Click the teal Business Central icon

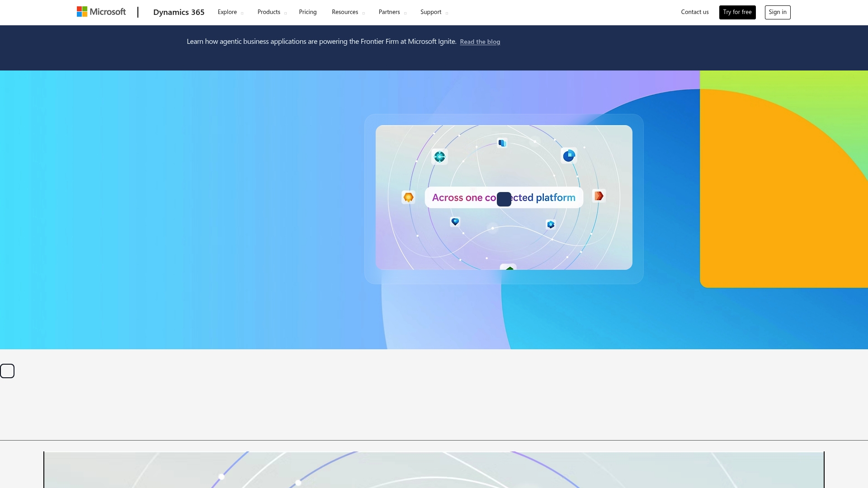pos(439,157)
